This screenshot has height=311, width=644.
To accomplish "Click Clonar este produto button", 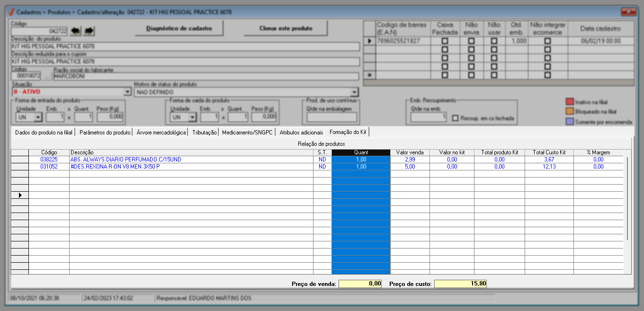I will coord(286,28).
